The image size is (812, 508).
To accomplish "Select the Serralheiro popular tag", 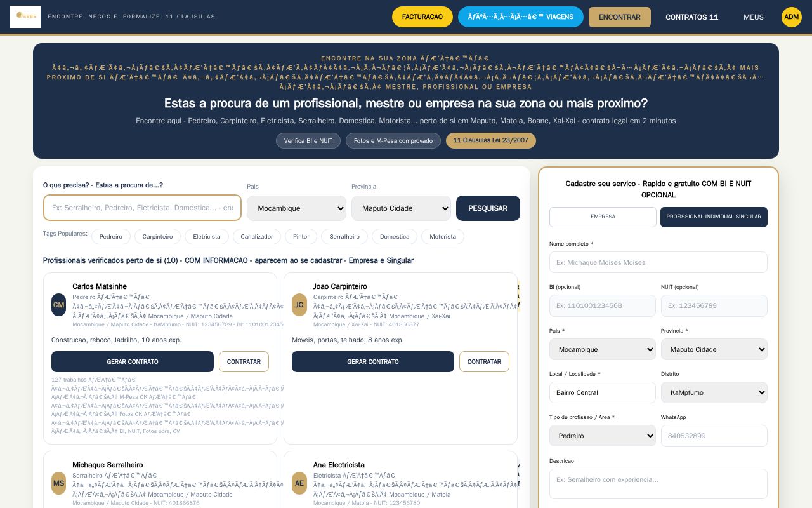I will coord(344,236).
